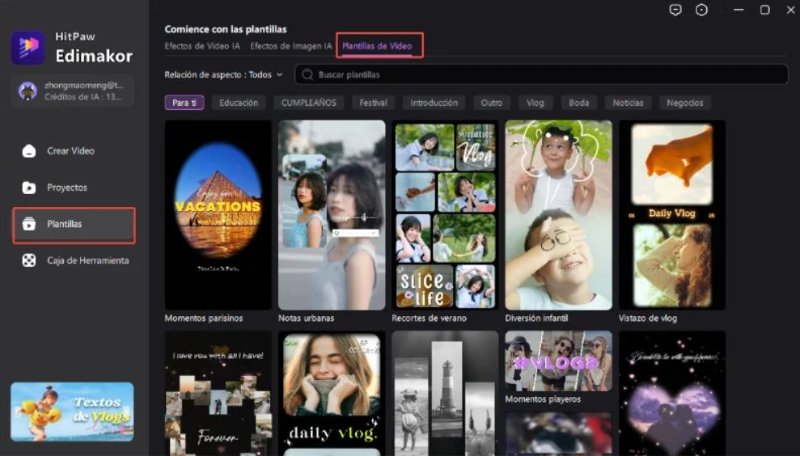Click the Caja de Herramienta icon
Screen dimensions: 800x456
coord(29,261)
